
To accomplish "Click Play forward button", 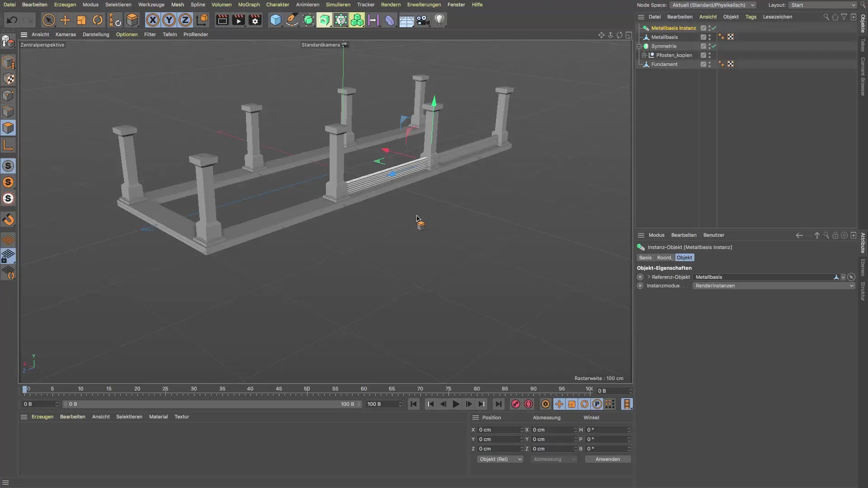I will (x=456, y=404).
